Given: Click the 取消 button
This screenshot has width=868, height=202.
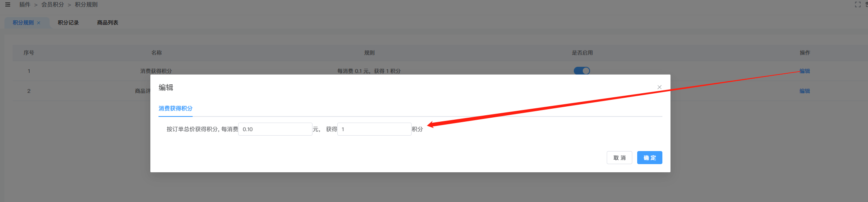Looking at the screenshot, I should click(x=619, y=158).
